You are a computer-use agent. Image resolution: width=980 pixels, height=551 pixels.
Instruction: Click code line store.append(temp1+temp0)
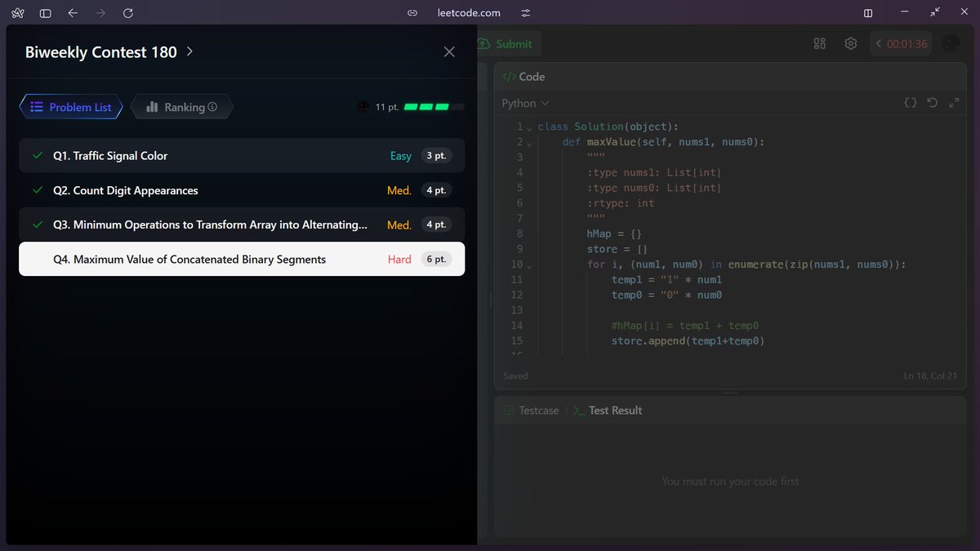tap(688, 341)
